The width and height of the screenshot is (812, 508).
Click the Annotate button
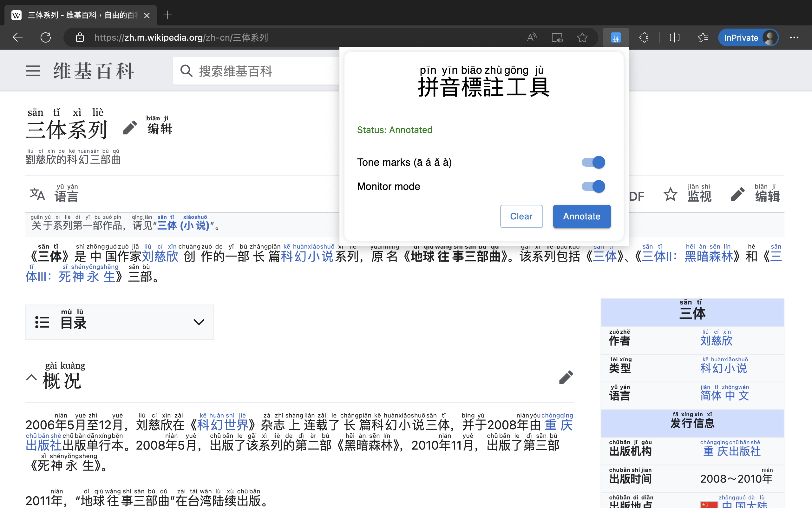[x=581, y=216]
